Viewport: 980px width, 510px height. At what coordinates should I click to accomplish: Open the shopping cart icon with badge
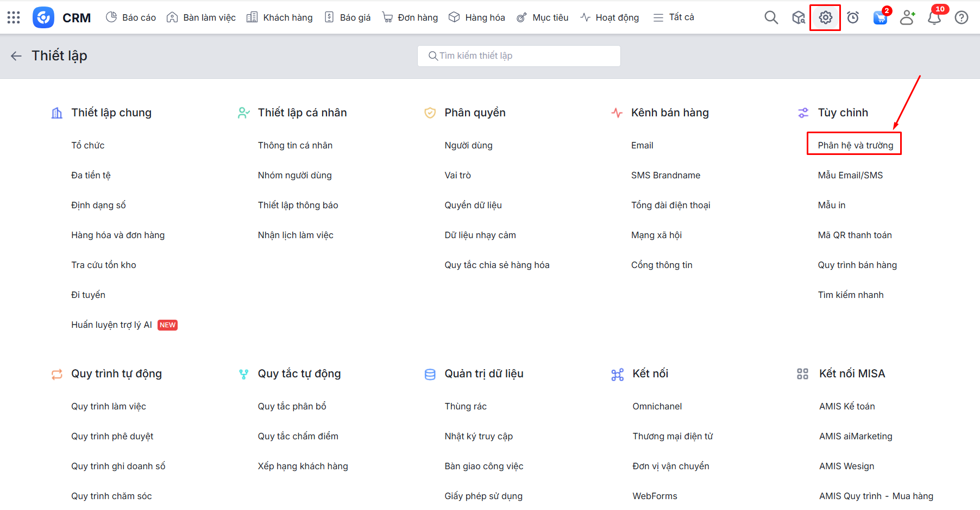coord(880,17)
